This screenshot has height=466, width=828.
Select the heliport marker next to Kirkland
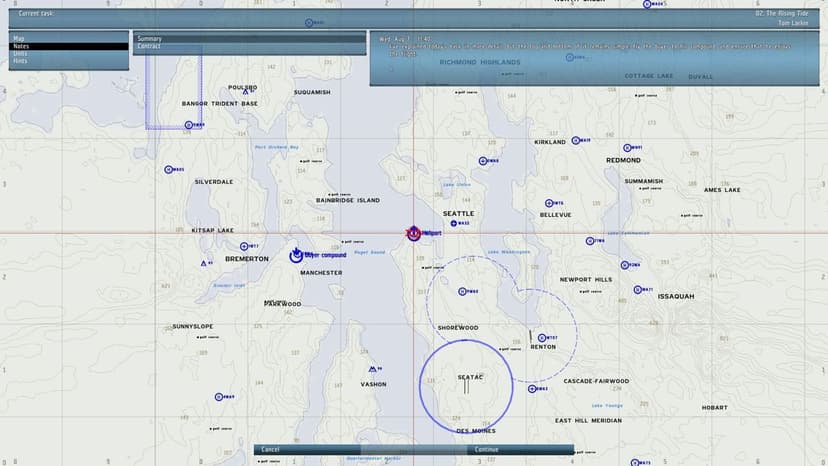pos(576,141)
